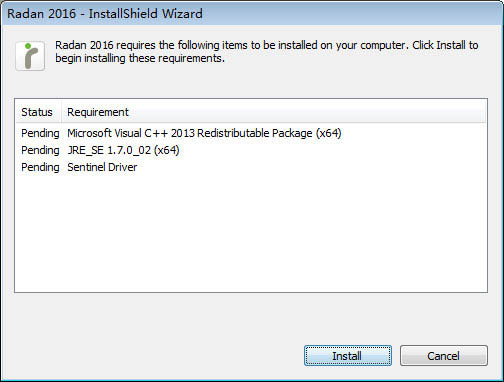The image size is (504, 382).
Task: Sort by the Status column header
Action: click(x=37, y=112)
